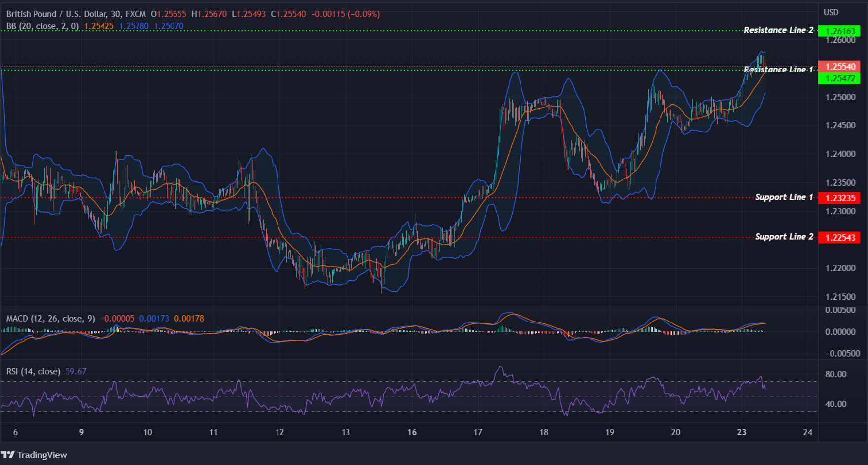868x465 pixels.
Task: Click the Support Line 1 label
Action: point(783,197)
